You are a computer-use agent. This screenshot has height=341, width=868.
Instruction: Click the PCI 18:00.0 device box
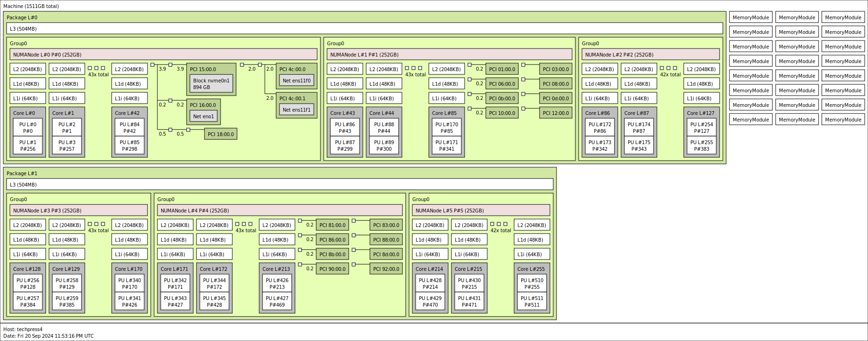[221, 134]
